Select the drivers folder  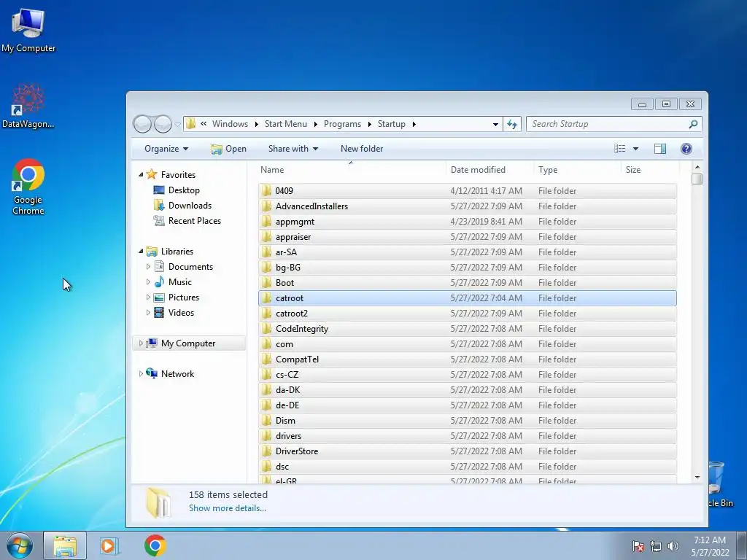coord(468,436)
